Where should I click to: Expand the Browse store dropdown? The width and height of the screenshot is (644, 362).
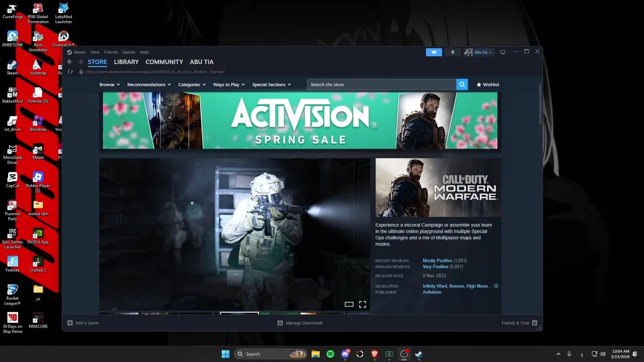point(109,84)
